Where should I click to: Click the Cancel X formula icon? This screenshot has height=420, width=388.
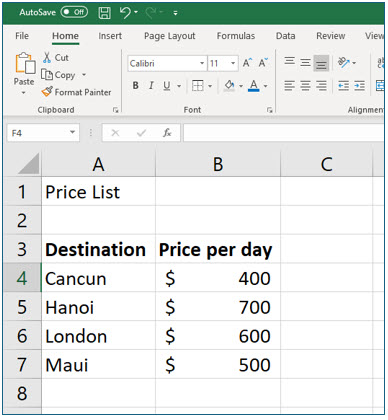coord(115,133)
